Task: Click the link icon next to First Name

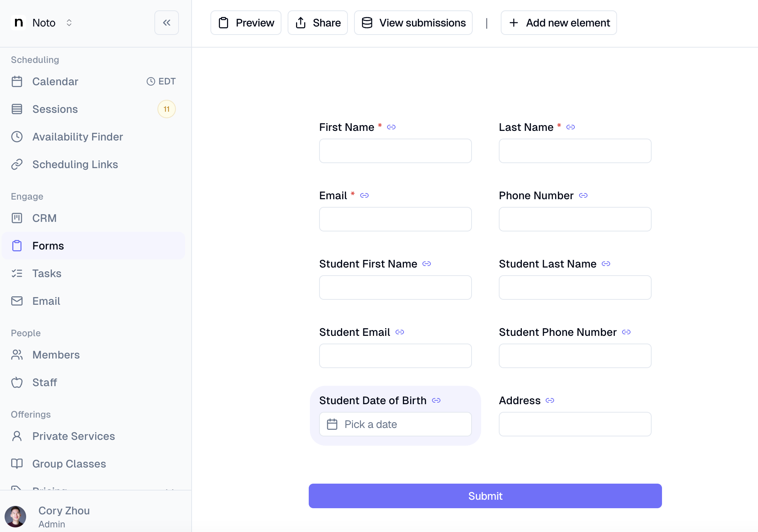Action: [391, 127]
